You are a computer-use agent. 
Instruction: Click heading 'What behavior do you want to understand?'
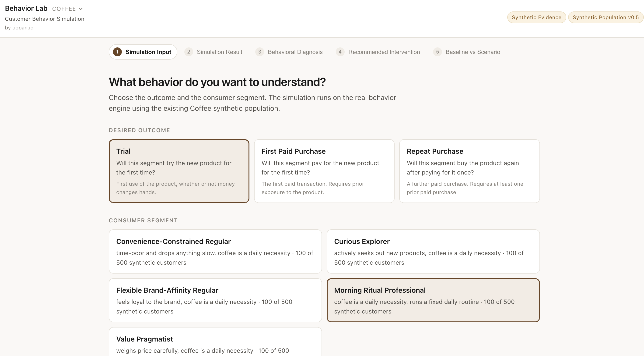(x=217, y=82)
